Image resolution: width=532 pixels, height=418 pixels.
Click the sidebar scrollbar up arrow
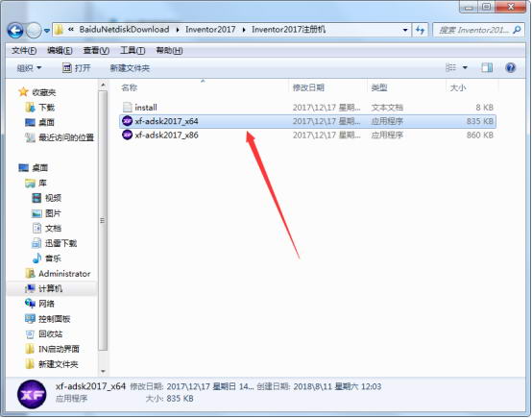coord(103,85)
